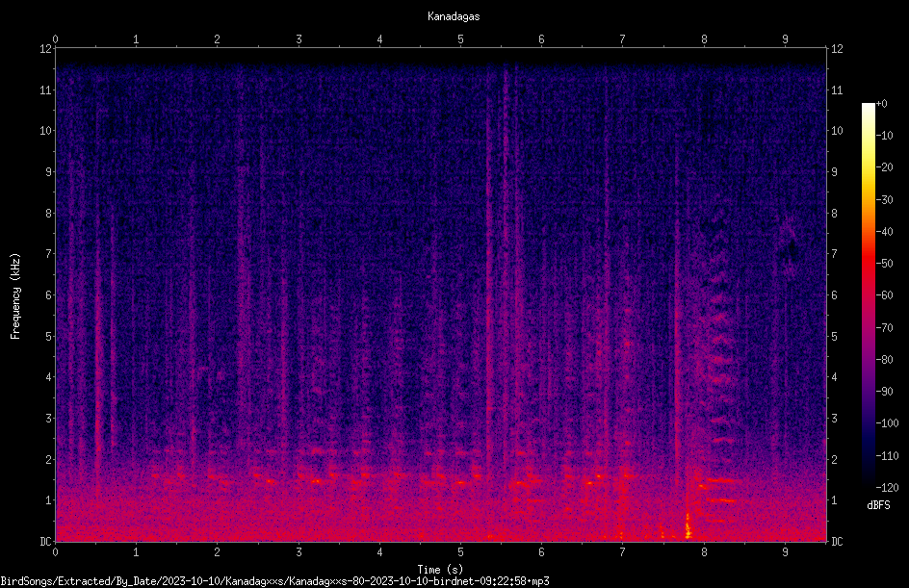The height and width of the screenshot is (588, 909).
Task: Click the DC label on left frequency axis
Action: tap(46, 541)
